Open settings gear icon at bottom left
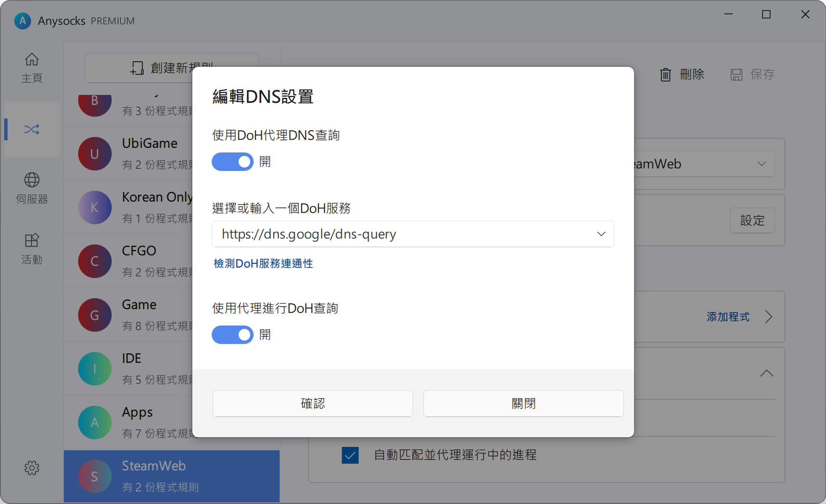Screen dimensions: 826x504 point(31,467)
